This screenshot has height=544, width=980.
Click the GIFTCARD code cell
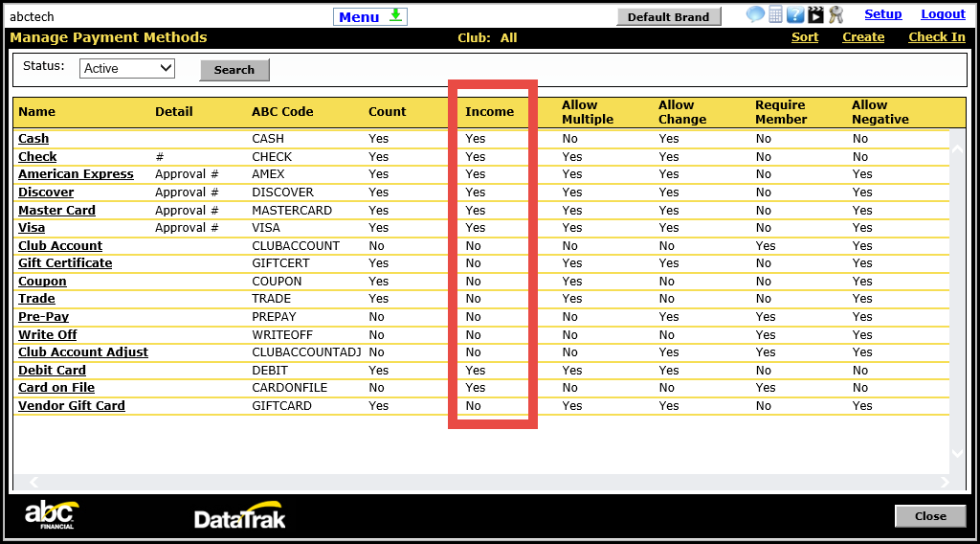281,405
